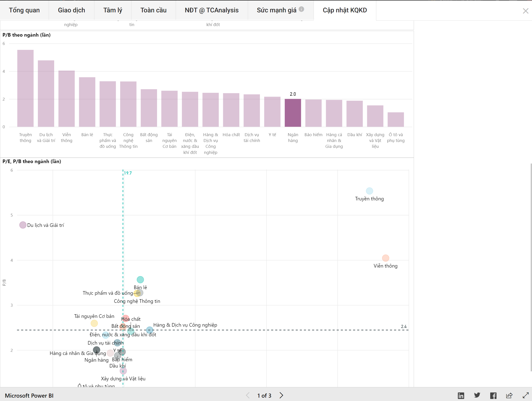The height and width of the screenshot is (401, 532).
Task: Select the Viễn thông P/B bar
Action: [x=67, y=99]
